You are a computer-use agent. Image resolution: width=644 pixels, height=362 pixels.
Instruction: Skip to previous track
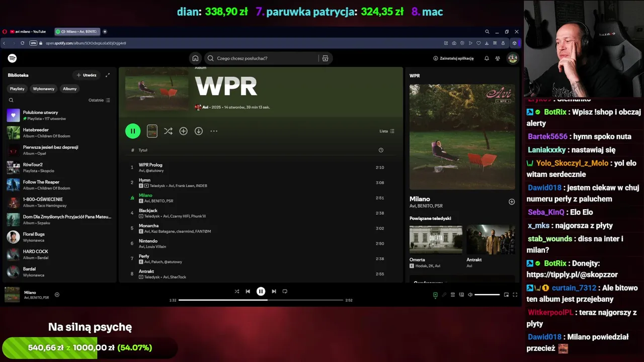248,291
